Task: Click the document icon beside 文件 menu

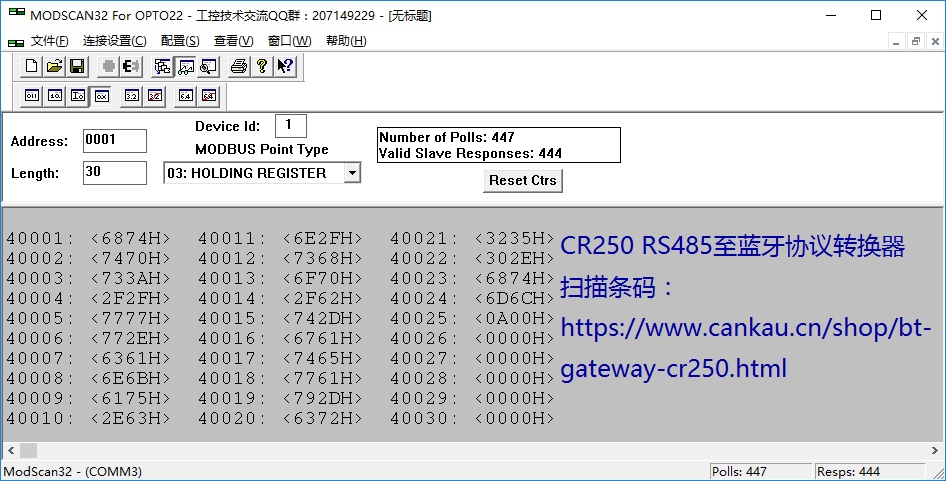Action: [x=16, y=42]
